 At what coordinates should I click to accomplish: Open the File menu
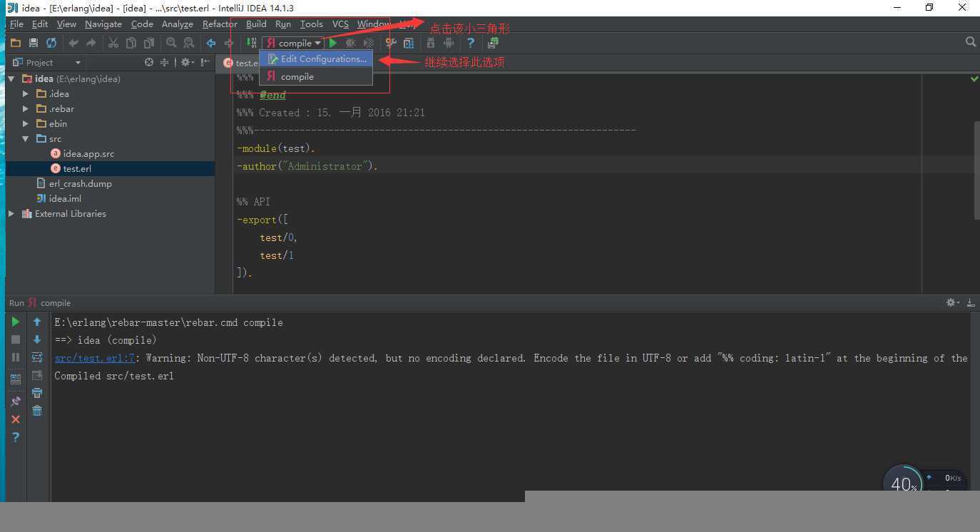pyautogui.click(x=16, y=24)
